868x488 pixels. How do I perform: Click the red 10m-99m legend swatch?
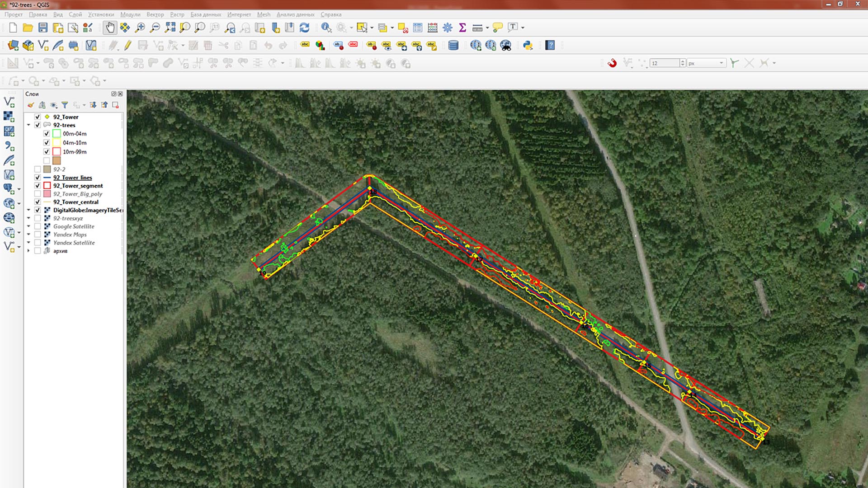[57, 152]
